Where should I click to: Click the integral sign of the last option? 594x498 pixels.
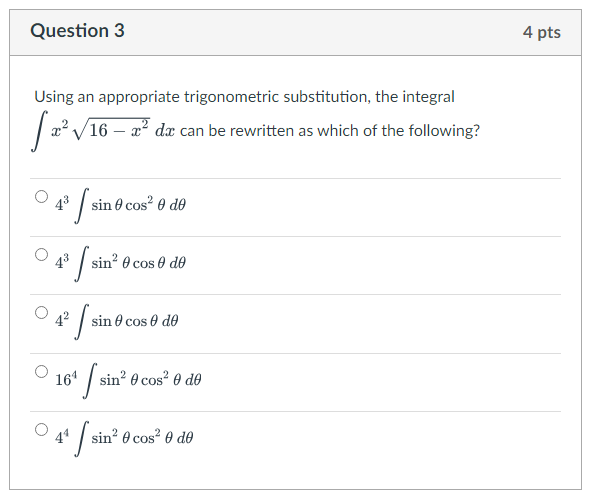(82, 437)
